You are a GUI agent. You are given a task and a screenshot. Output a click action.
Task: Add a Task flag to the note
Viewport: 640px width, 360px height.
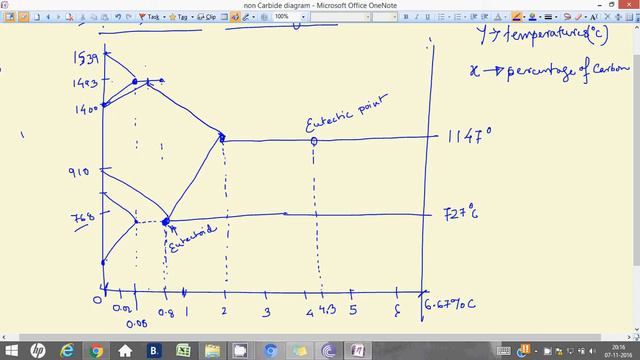tap(149, 17)
